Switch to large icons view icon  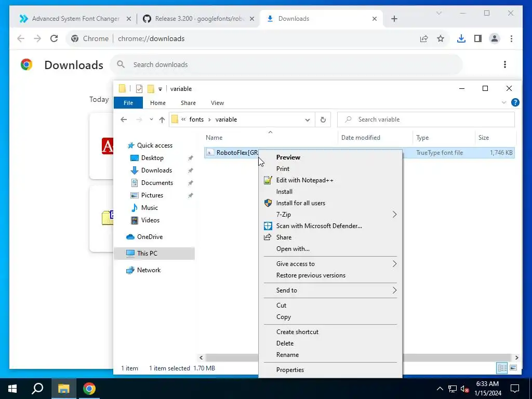tap(513, 368)
